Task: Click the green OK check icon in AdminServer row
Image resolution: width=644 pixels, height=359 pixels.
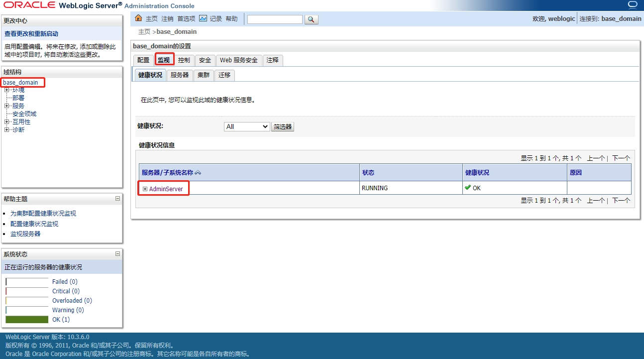Action: tap(468, 188)
